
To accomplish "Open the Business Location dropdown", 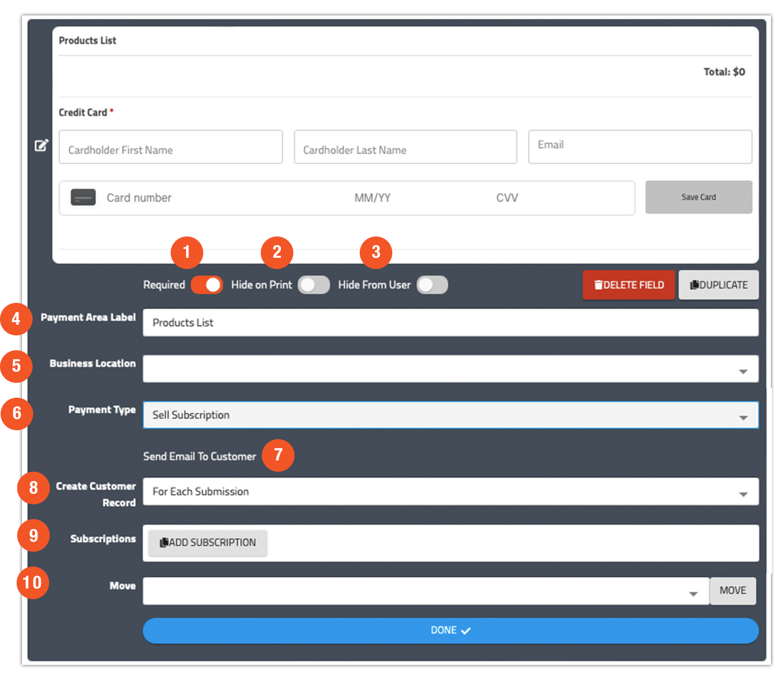I will point(450,369).
